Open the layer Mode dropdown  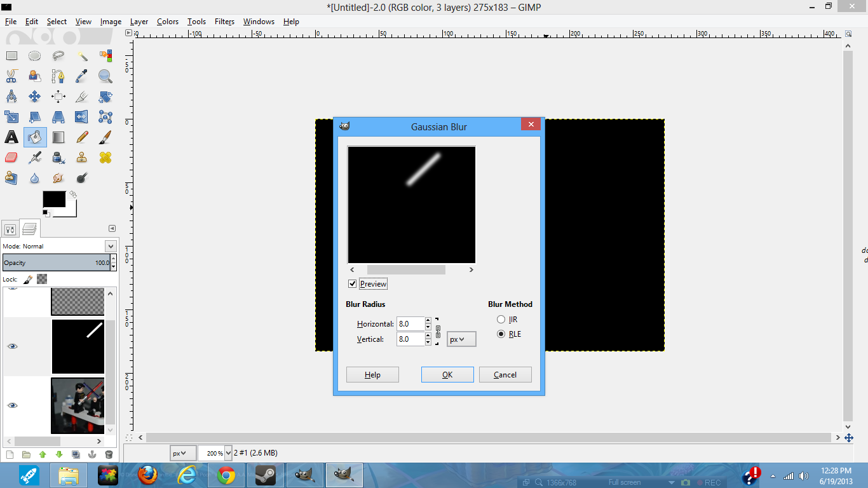coord(111,246)
